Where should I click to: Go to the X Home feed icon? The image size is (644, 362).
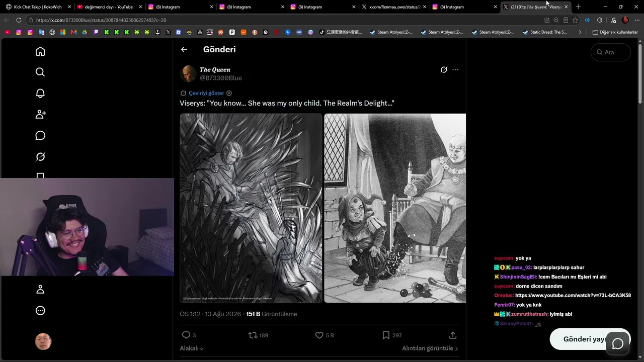point(40,52)
